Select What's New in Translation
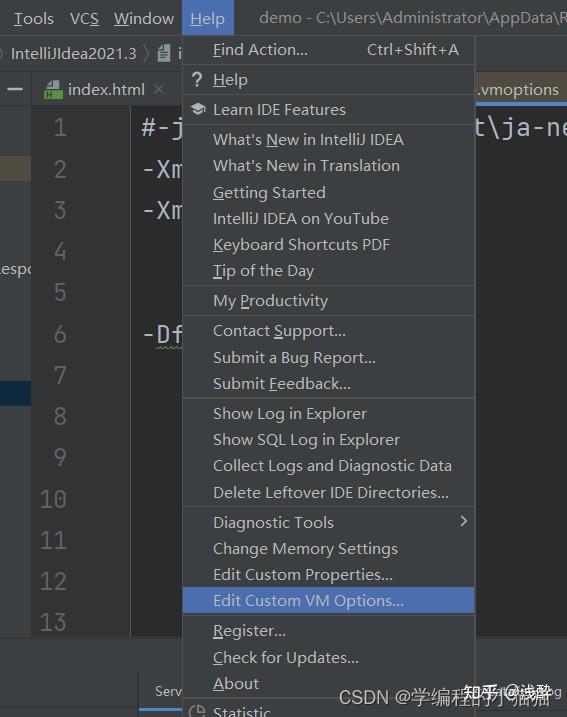Screen dimensions: 567x717 [x=328, y=166]
